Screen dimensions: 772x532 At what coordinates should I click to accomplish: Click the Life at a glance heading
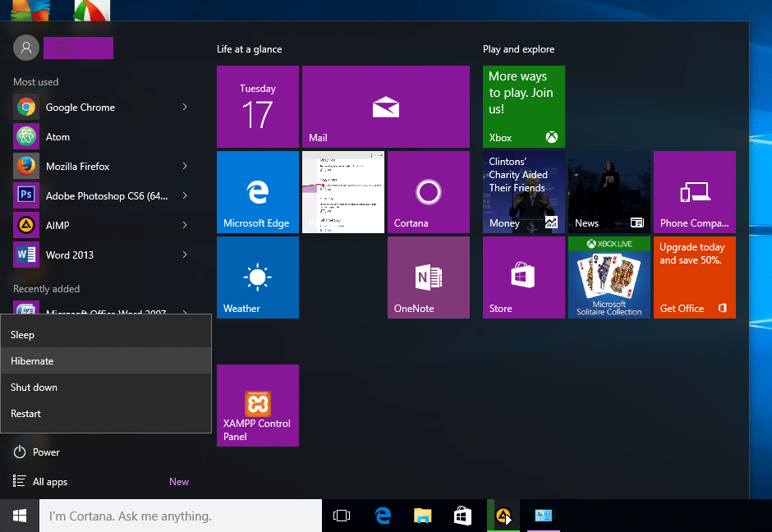coord(249,49)
